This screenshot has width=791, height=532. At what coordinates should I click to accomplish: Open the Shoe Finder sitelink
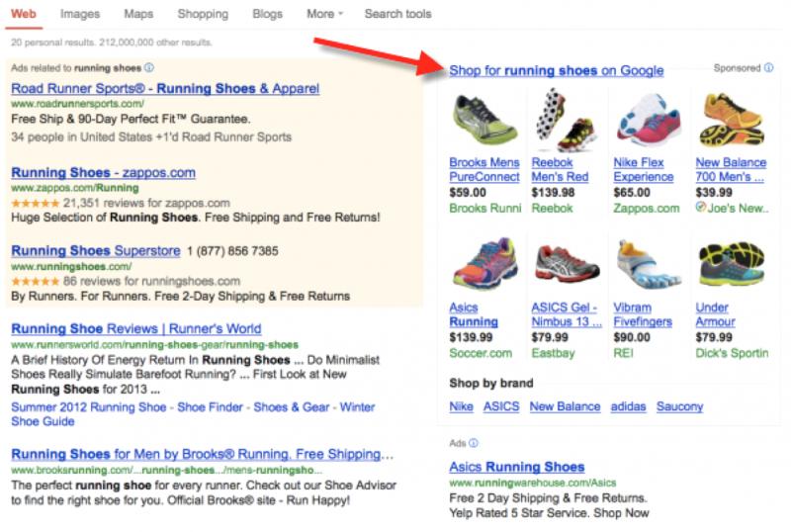point(210,407)
